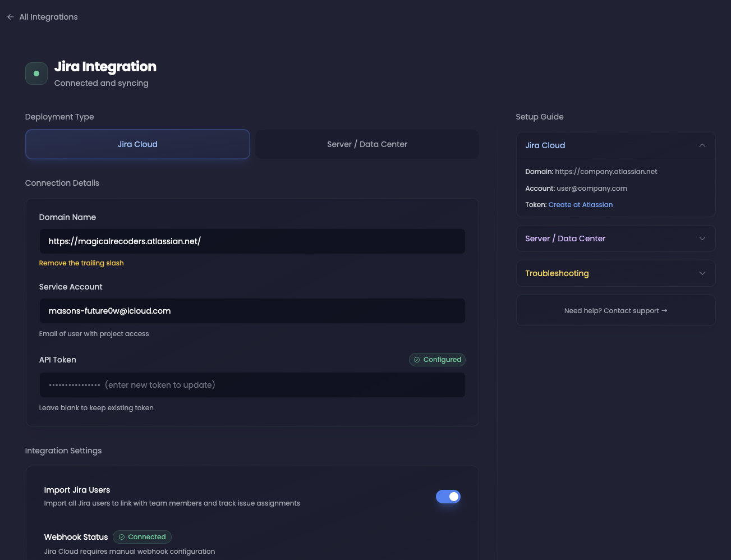Click the 'Jira Cloud requires manual webhook configuration' text
Screen dimensions: 731x560
coord(130,552)
